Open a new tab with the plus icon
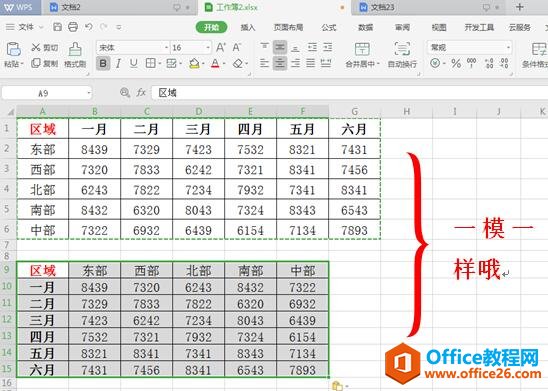548x391 pixels. (520, 7)
